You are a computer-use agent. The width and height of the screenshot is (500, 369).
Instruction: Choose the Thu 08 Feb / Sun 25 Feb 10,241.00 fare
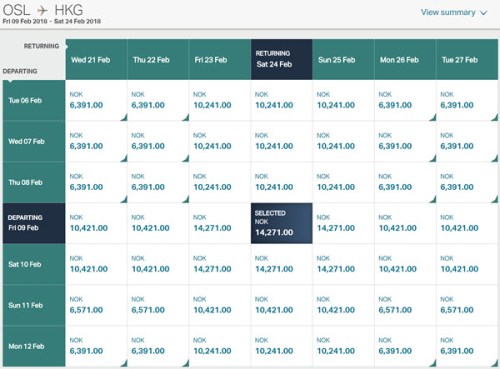click(x=343, y=182)
